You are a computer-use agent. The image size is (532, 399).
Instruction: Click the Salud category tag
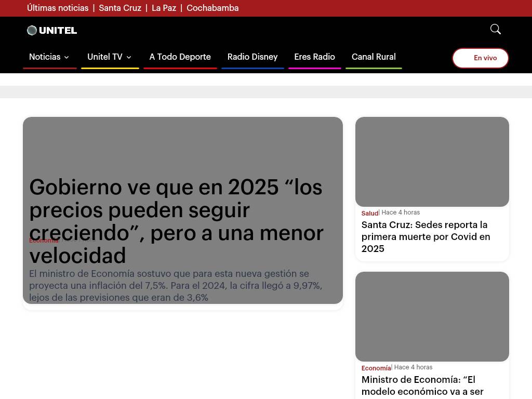pyautogui.click(x=369, y=213)
